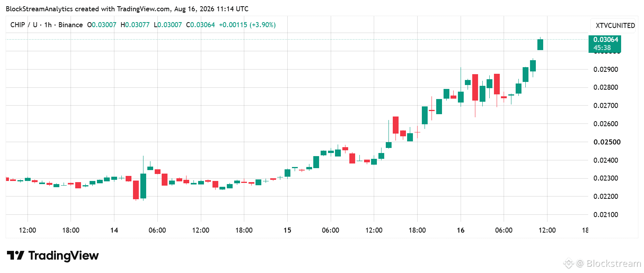Viewport: 644px width, 273px height.
Task: Click the XTVCUNITED currency label
Action: 615,26
